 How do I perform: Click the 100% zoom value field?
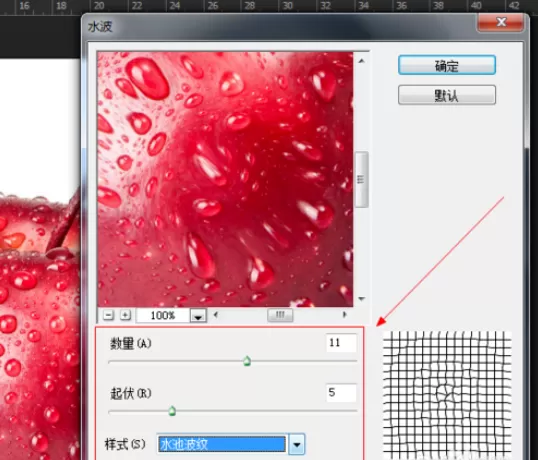(x=163, y=316)
